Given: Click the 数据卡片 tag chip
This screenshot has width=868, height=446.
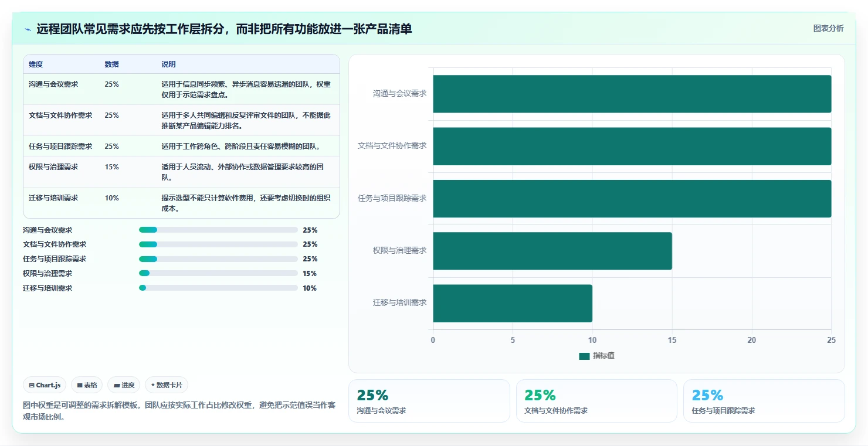Looking at the screenshot, I should 167,385.
